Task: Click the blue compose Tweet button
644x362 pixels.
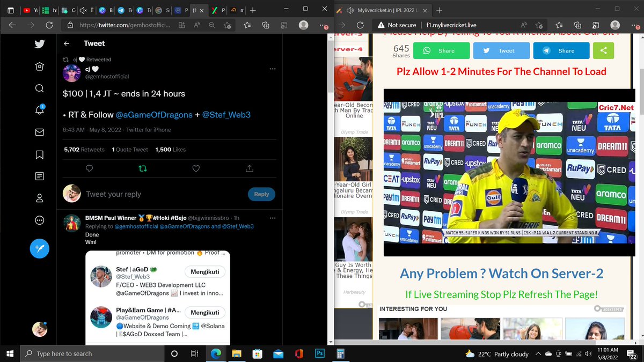Action: click(39, 248)
